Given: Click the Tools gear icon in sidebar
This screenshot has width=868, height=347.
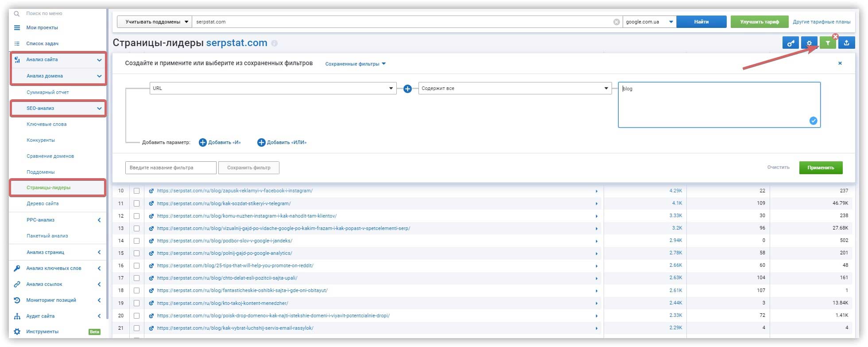Looking at the screenshot, I should coord(17,331).
